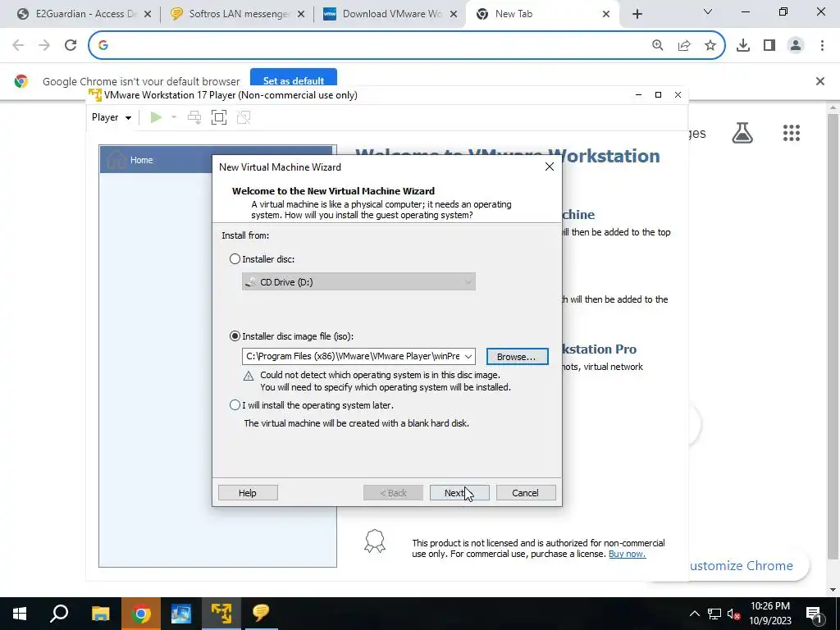Screen dimensions: 840x630
Task: Click the enter full screen mode icon
Action: click(218, 117)
